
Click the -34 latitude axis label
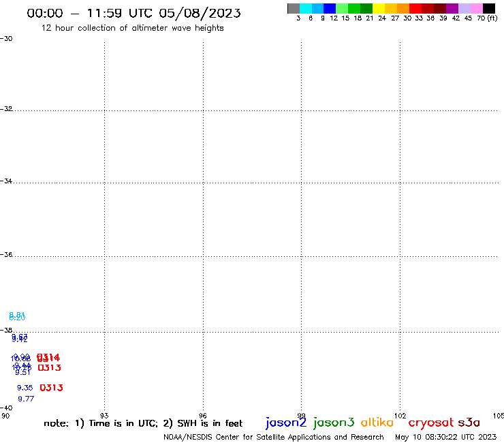(6, 181)
